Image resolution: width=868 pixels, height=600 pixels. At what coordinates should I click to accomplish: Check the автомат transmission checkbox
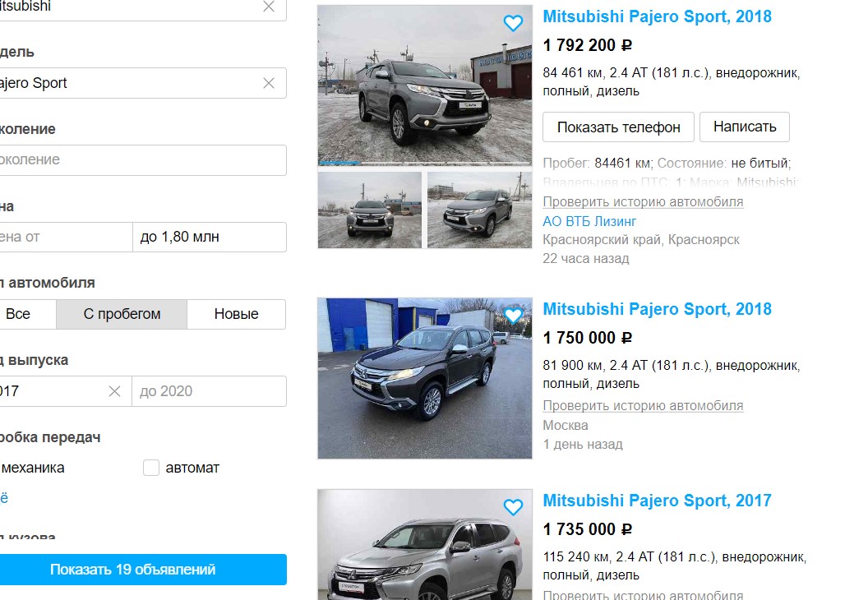151,468
